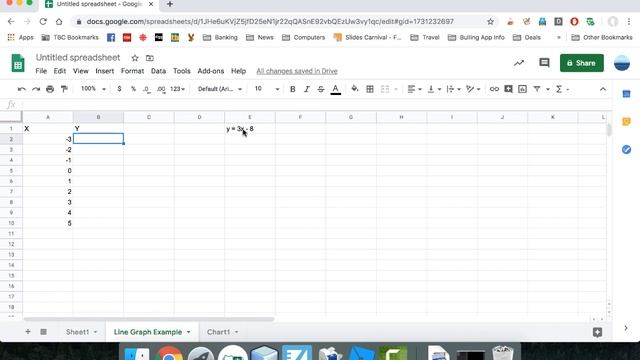Image resolution: width=640 pixels, height=360 pixels.
Task: Bookmark this page with the star icon
Action: pyautogui.click(x=490, y=22)
